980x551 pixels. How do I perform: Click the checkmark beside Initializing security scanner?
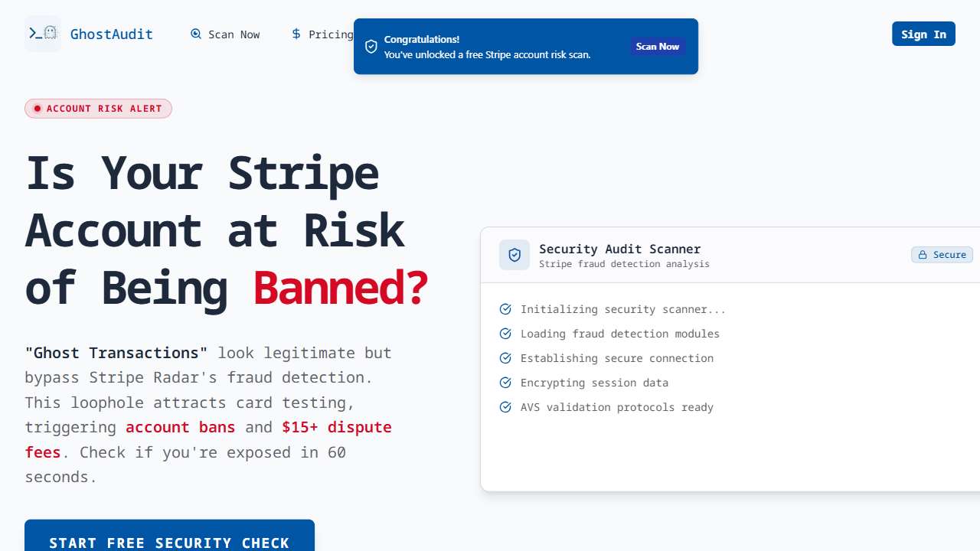505,309
